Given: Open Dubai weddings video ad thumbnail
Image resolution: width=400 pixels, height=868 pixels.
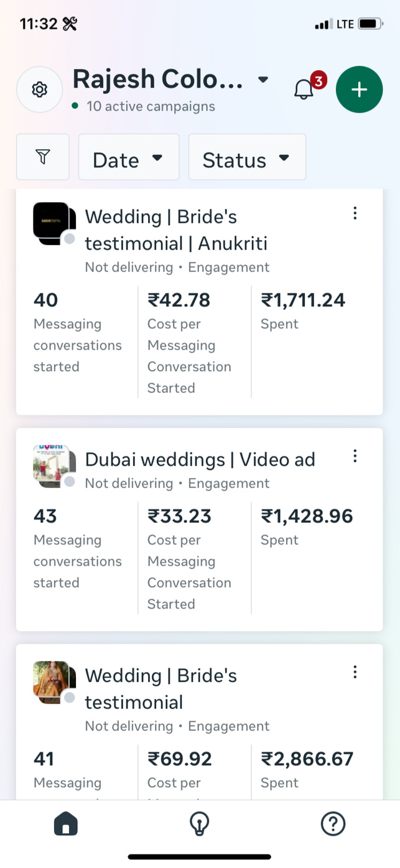Looking at the screenshot, I should pos(52,465).
